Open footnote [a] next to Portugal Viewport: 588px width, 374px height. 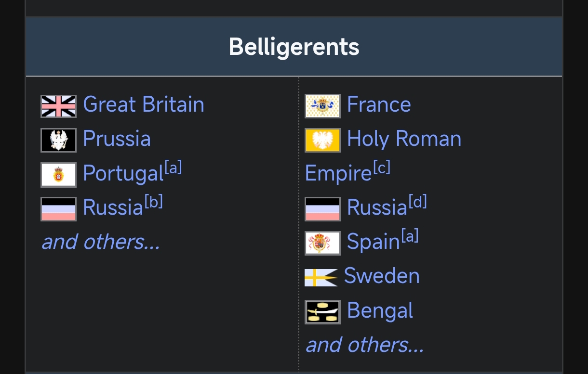[x=173, y=168]
